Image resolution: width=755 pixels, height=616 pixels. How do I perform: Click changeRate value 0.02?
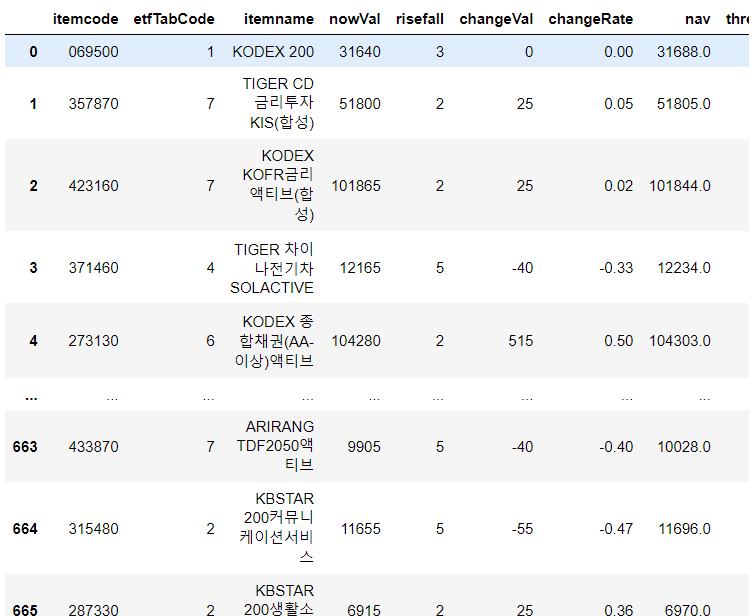click(x=619, y=185)
